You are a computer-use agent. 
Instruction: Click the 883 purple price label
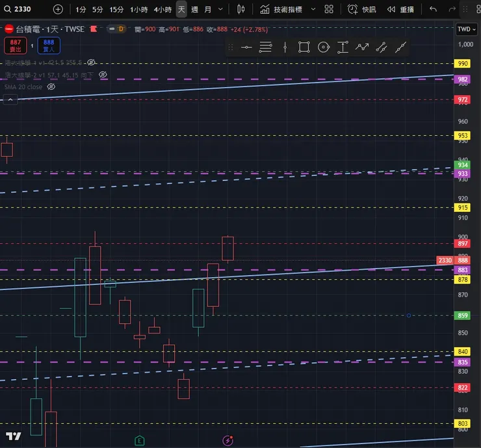tap(462, 270)
